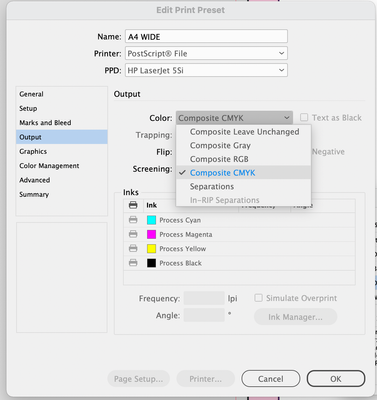Click the Page Setup... button
This screenshot has width=377, height=400.
138,379
